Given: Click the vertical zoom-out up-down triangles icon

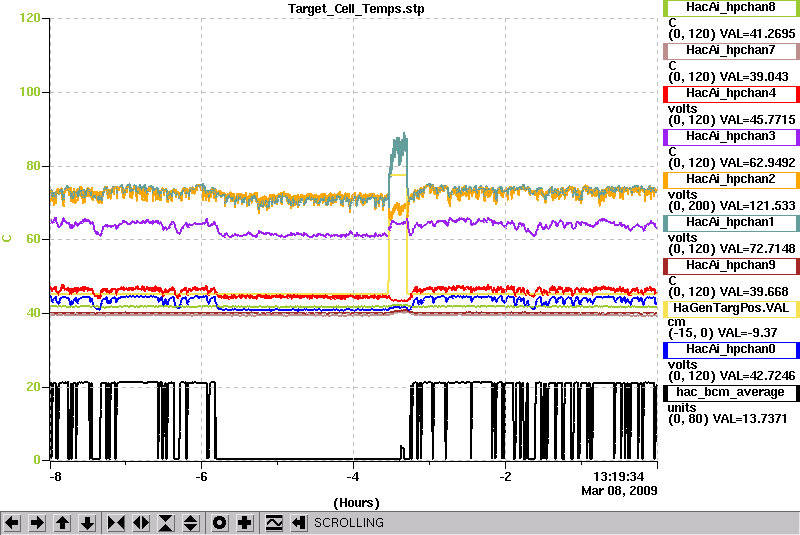Looking at the screenshot, I should click(191, 523).
